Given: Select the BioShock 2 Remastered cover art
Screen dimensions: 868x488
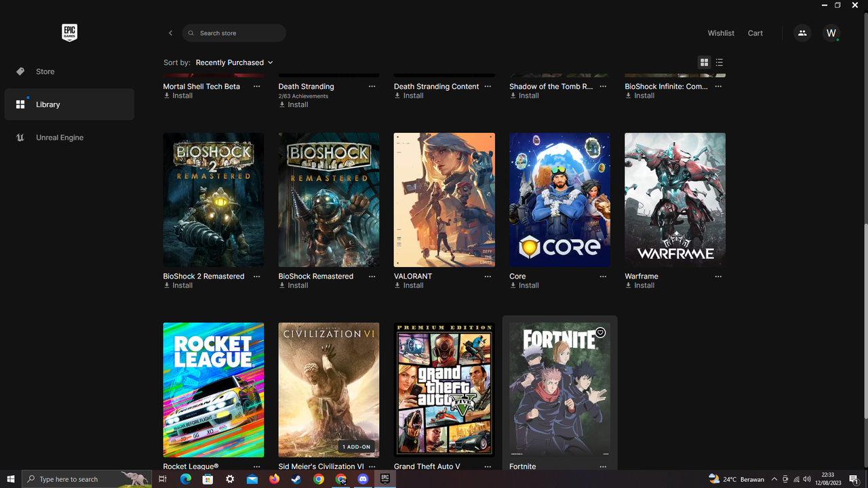Looking at the screenshot, I should coord(214,200).
